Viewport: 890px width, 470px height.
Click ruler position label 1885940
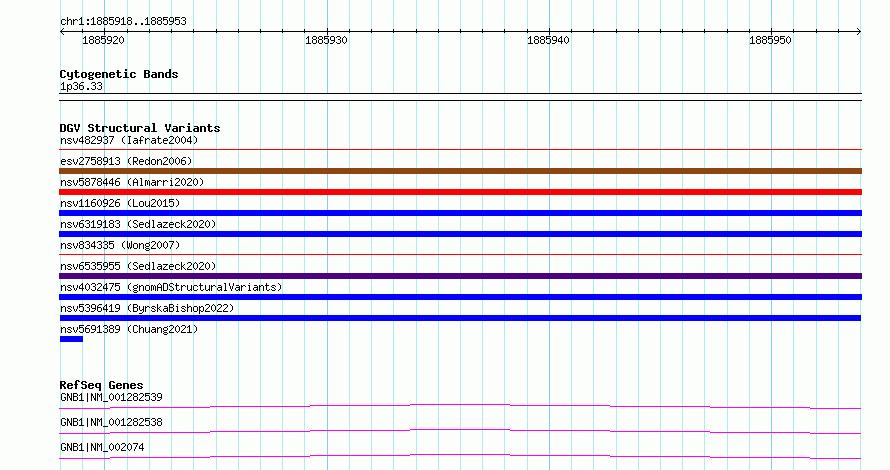coord(548,40)
